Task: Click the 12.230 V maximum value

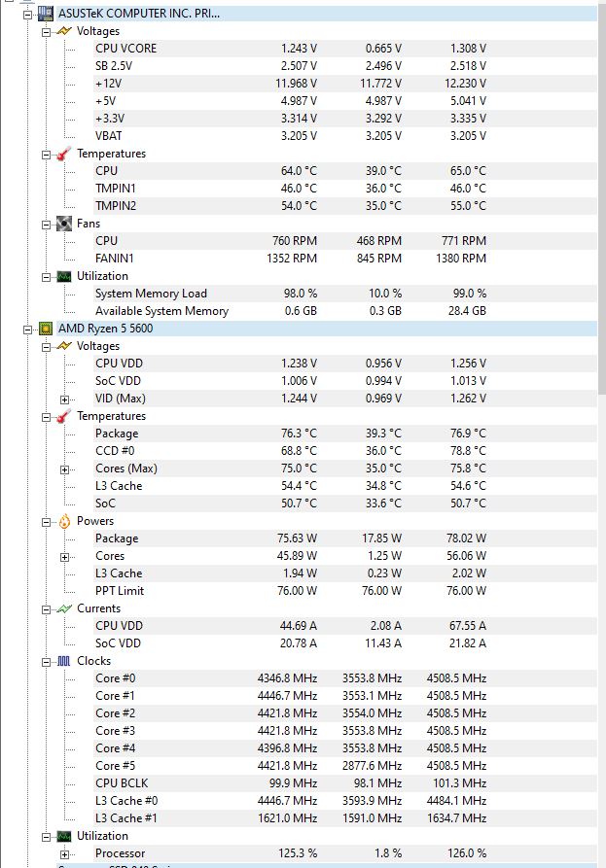Action: click(x=465, y=84)
